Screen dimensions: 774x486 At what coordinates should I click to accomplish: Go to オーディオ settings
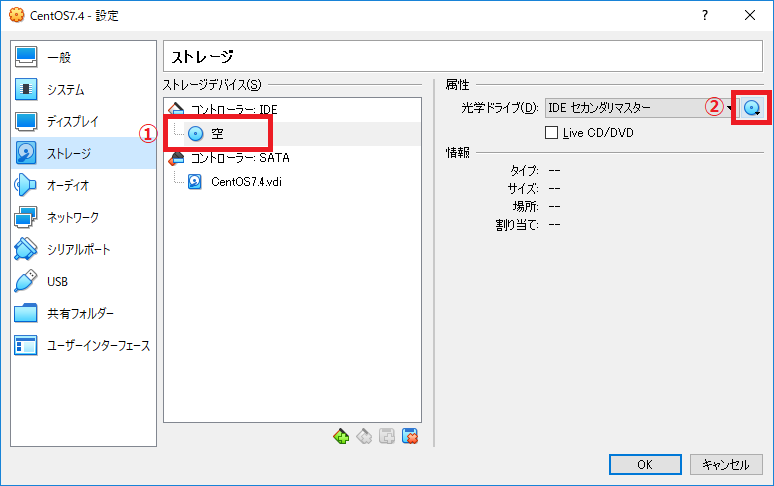68,185
